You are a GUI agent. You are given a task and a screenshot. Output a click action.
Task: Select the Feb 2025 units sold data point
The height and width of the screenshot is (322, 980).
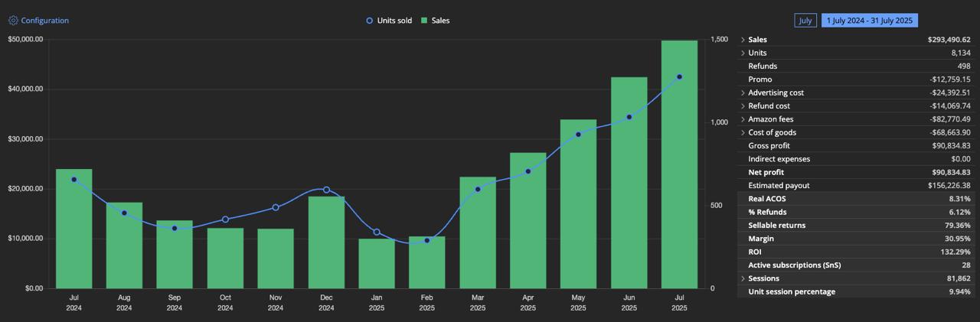[427, 240]
